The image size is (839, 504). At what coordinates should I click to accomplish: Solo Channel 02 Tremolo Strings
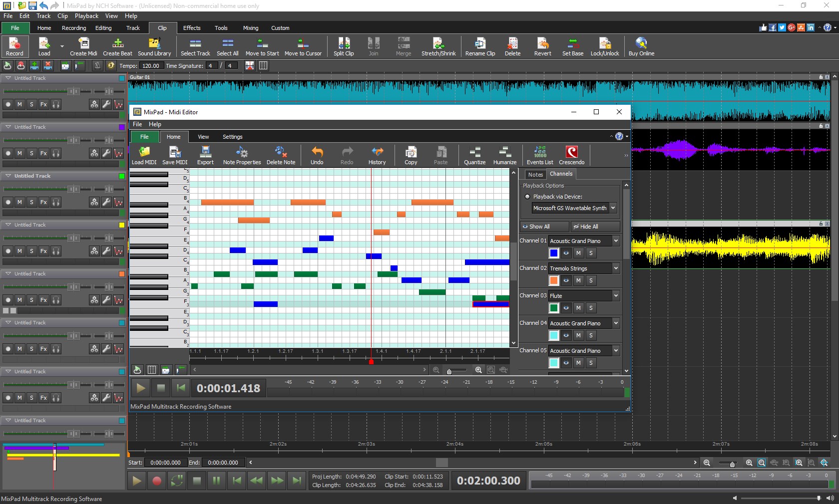[x=590, y=281]
